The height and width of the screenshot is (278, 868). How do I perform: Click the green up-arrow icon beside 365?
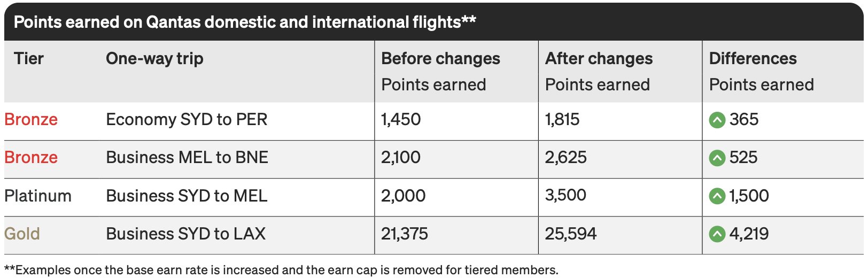coord(717,120)
